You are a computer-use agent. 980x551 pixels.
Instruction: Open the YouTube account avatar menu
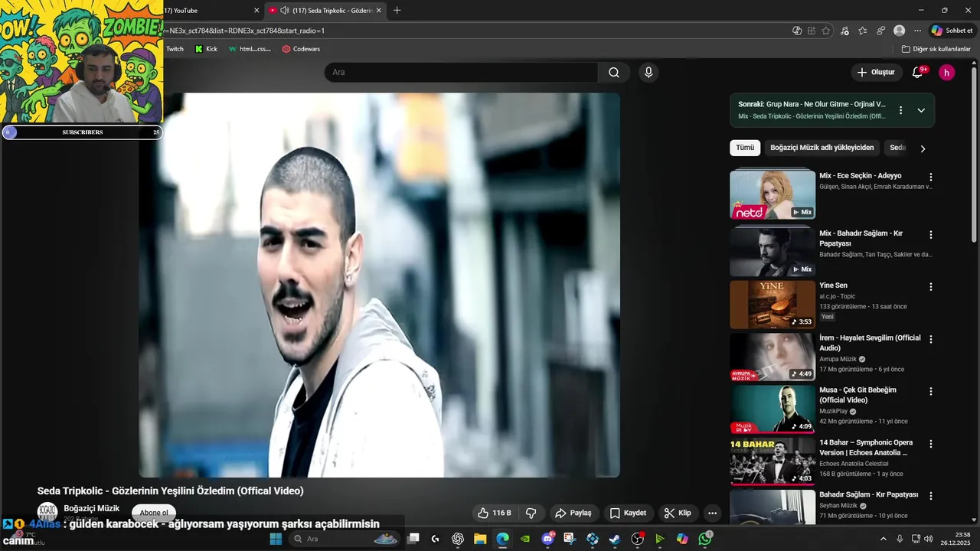point(947,72)
